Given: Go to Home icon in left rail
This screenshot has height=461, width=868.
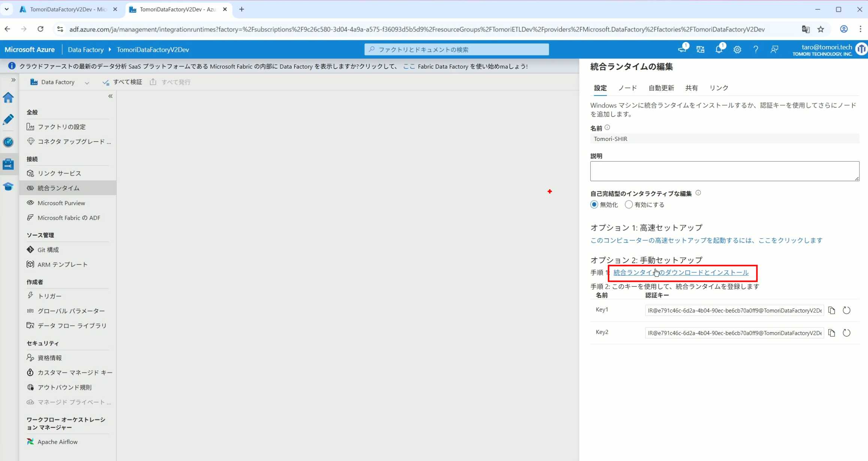Looking at the screenshot, I should [x=8, y=98].
